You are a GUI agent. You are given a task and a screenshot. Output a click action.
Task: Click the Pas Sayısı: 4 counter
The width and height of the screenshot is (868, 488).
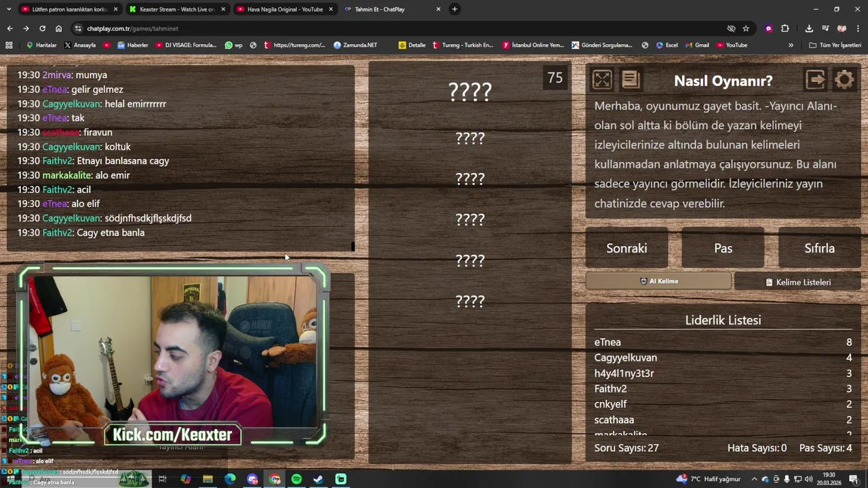825,448
